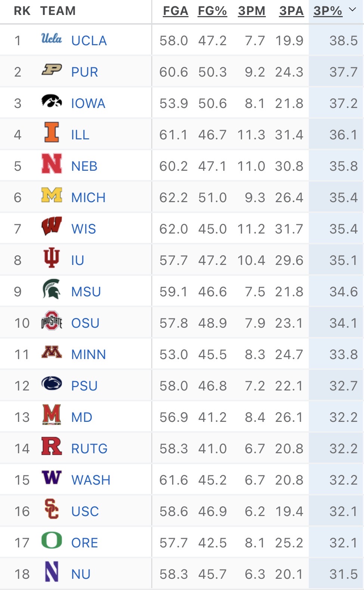This screenshot has width=364, height=590.
Task: Open the MICH team link
Action: (88, 198)
